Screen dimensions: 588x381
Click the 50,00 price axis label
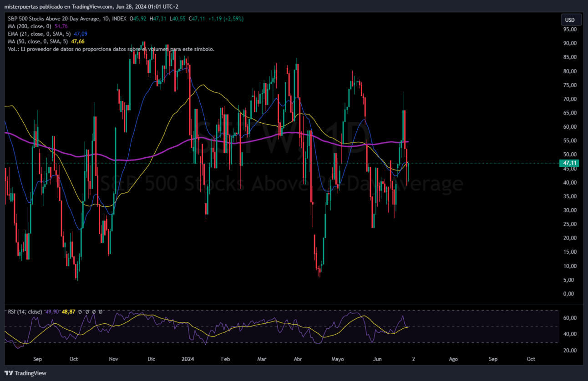[x=570, y=155]
